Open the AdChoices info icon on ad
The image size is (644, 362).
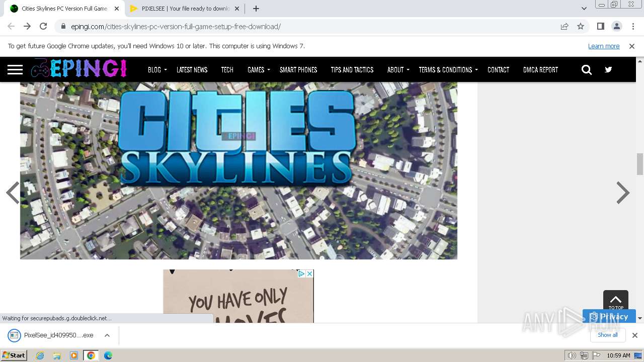(x=301, y=274)
